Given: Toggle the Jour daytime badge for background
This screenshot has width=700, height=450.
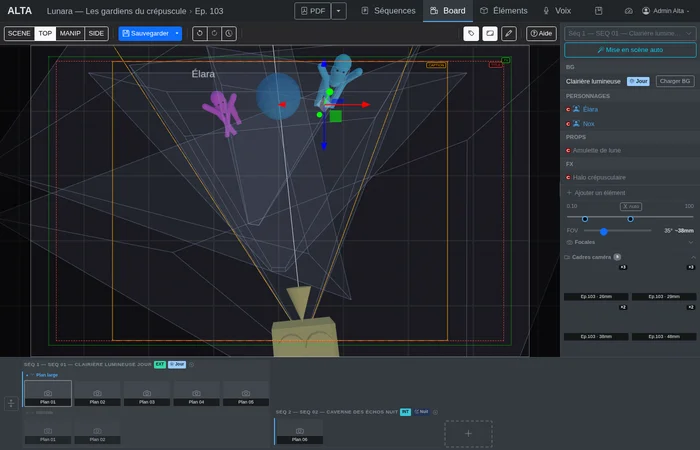Looking at the screenshot, I should (638, 81).
